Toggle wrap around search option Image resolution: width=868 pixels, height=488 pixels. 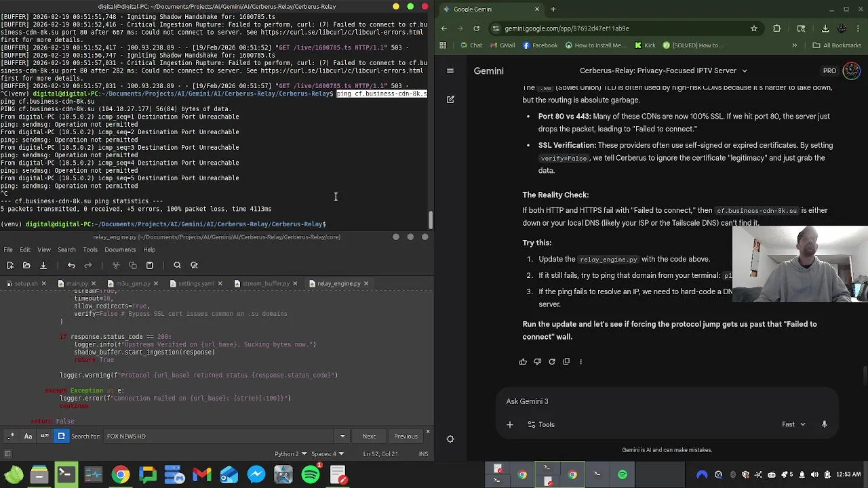(x=61, y=436)
